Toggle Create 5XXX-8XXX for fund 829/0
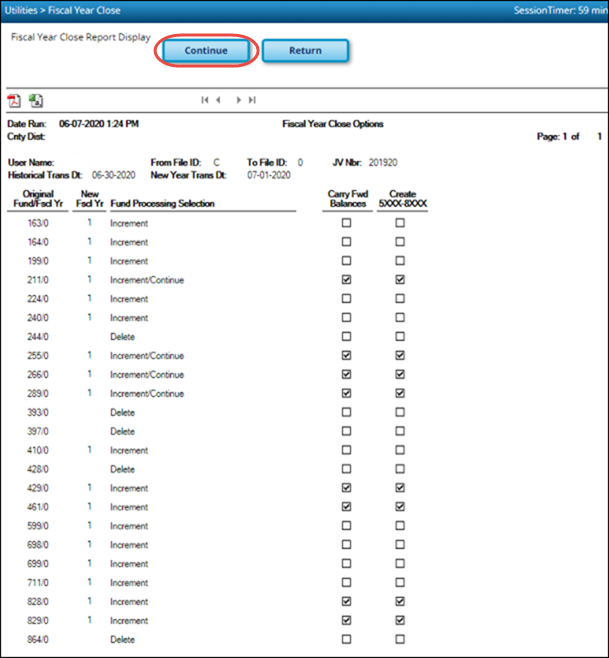 [x=400, y=620]
